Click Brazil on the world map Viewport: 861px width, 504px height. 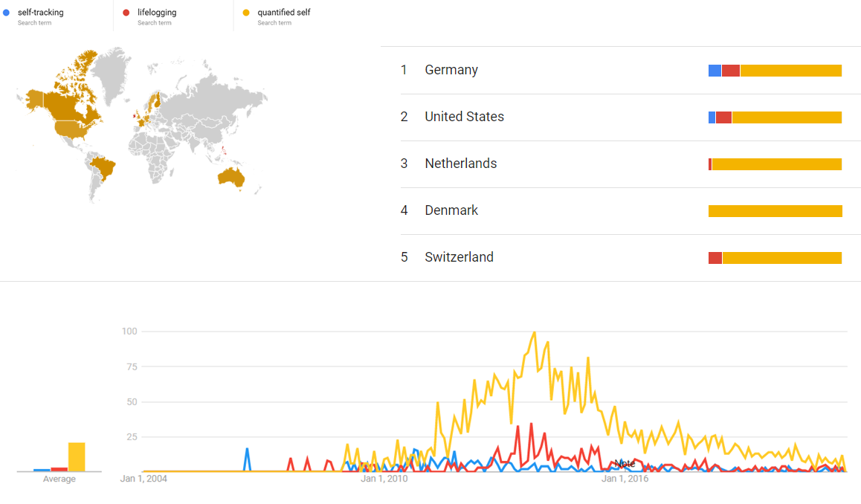click(105, 167)
